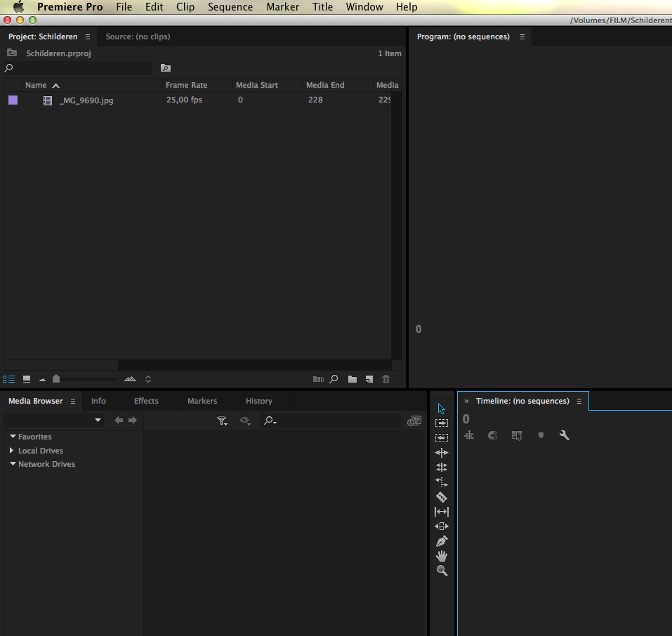Open Media Browser panel menu
This screenshot has width=672, height=636.
pos(73,401)
